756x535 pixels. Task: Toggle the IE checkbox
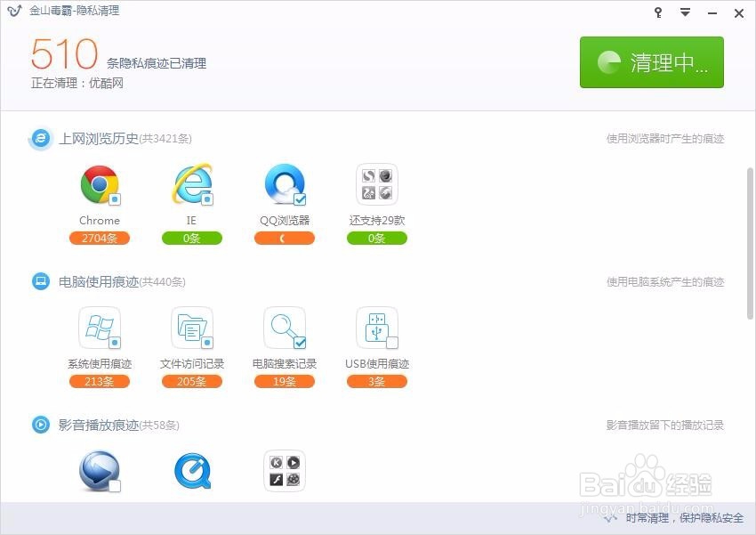[207, 199]
